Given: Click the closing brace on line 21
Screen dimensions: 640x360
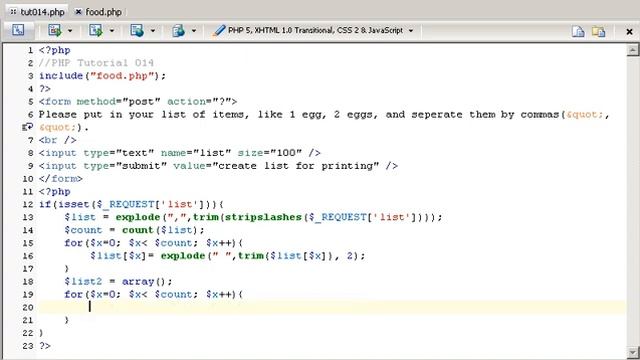Looking at the screenshot, I should click(67, 320).
